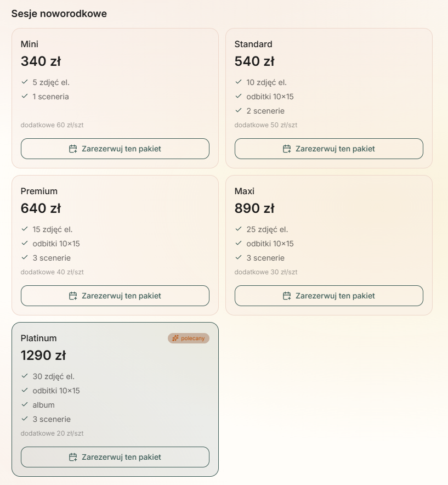Click calendar icon in Maxi package button
The height and width of the screenshot is (485, 448).
[287, 296]
